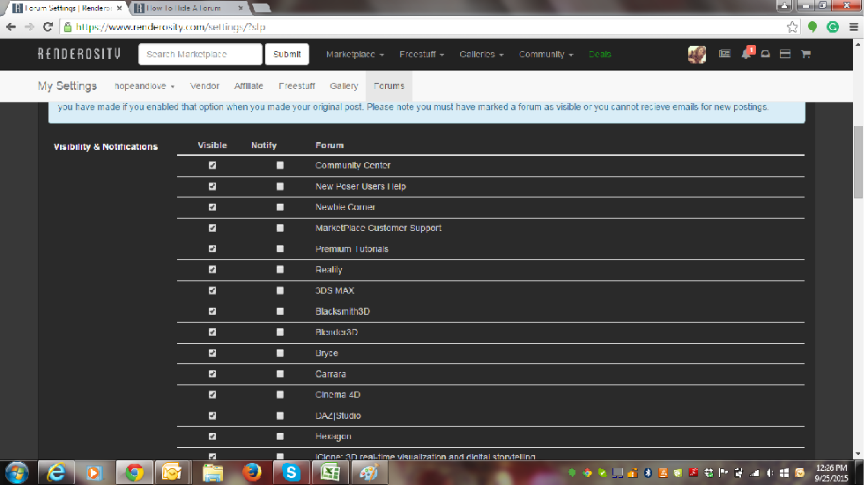868x492 pixels.
Task: Go back to the previous page
Action: [11, 27]
